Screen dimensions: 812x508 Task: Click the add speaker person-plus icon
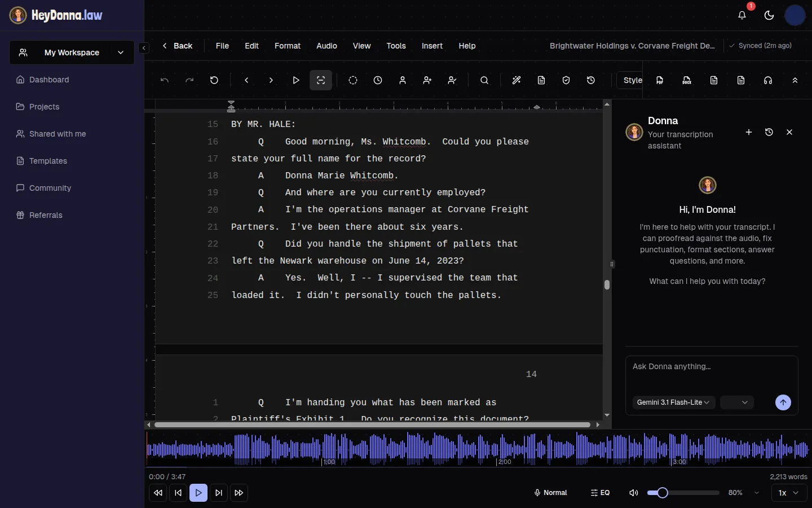(427, 80)
